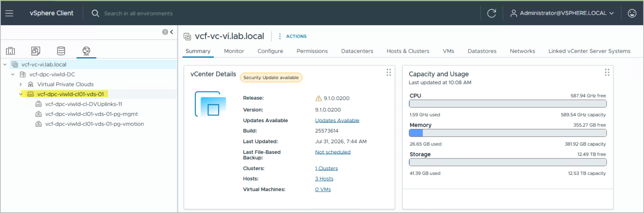Expand the Virtual Private Clouds node

[21, 84]
